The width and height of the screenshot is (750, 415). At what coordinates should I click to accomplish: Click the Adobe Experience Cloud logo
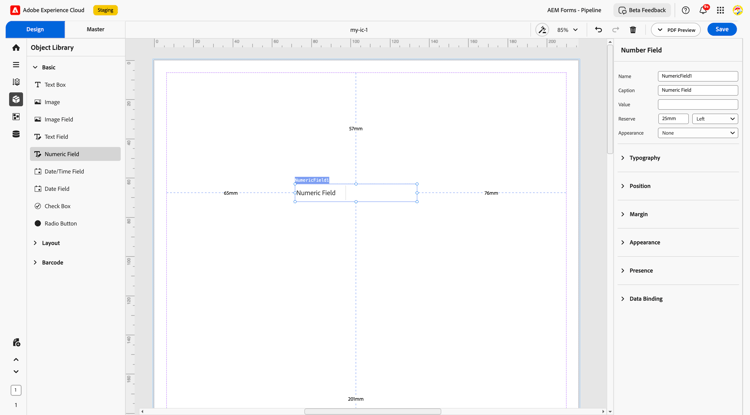[15, 10]
